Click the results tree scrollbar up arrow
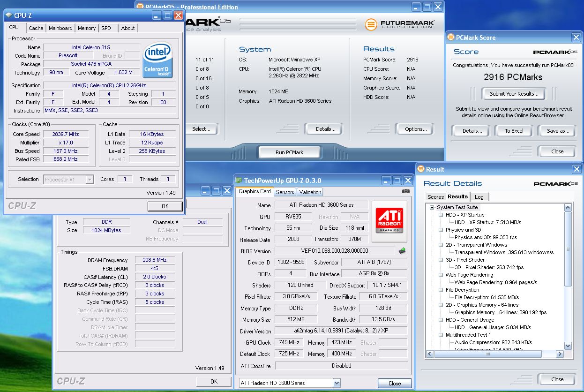 click(568, 207)
